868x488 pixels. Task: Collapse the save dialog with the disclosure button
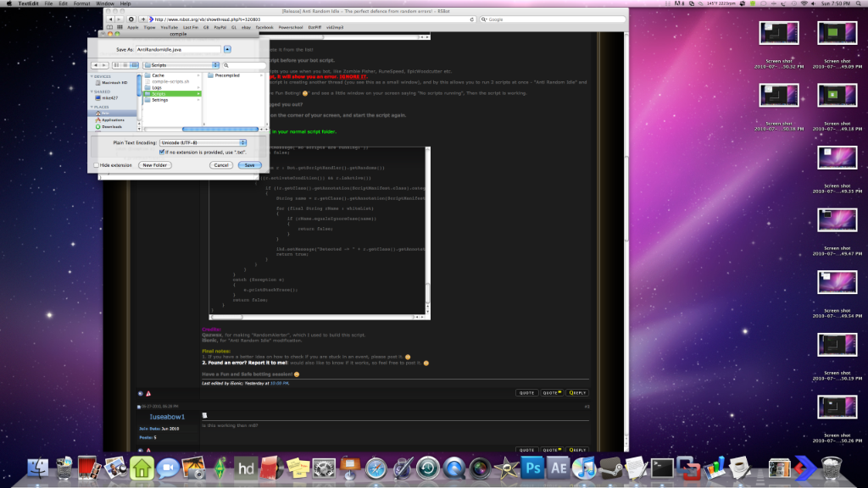pyautogui.click(x=228, y=49)
